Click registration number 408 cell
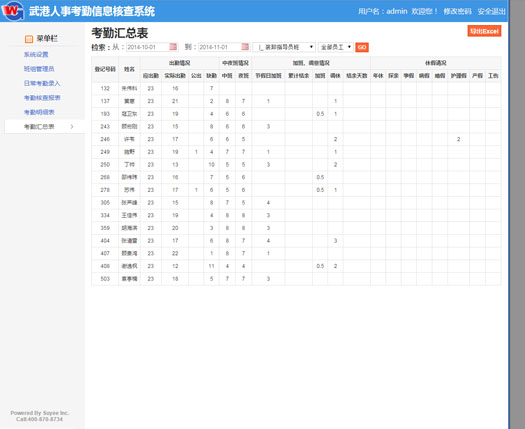Screen dimensions: 525x429 point(105,266)
